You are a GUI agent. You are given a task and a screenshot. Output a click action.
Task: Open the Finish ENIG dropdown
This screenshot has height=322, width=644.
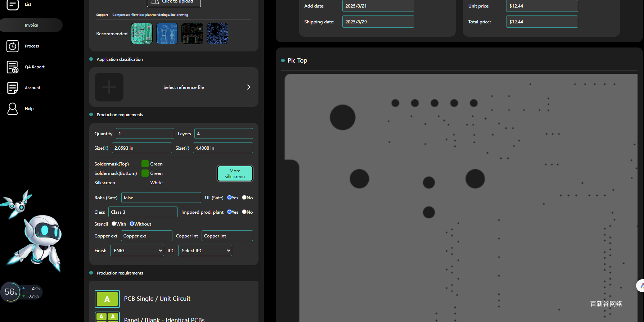tap(137, 250)
